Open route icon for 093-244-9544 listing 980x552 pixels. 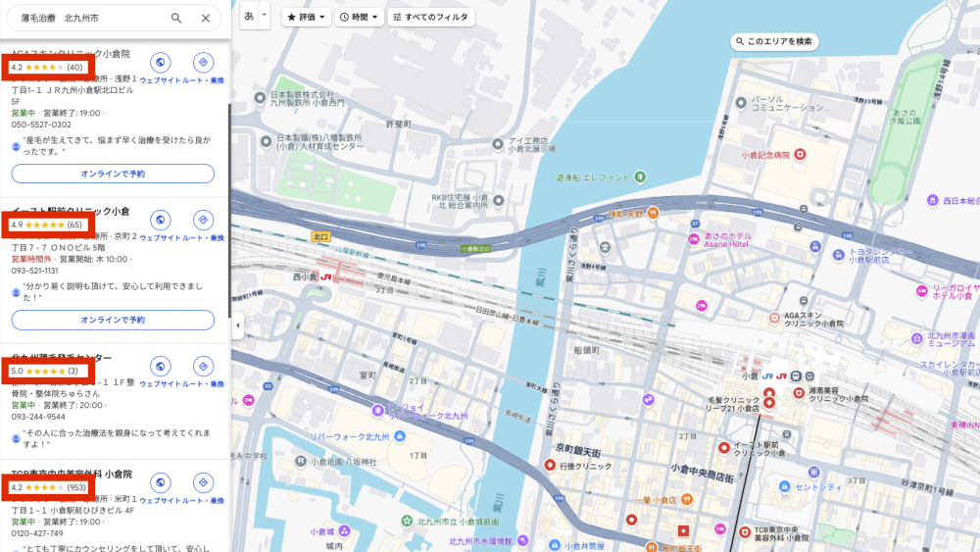(x=203, y=367)
